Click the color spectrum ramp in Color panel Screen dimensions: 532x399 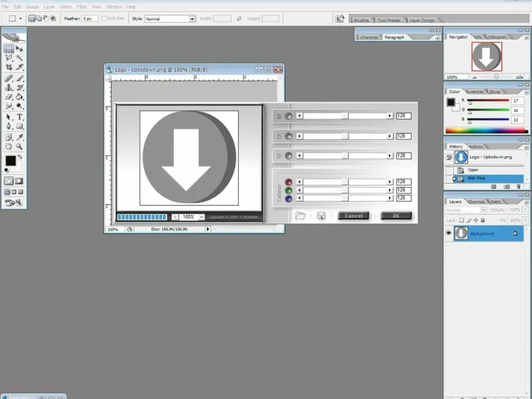tap(487, 130)
